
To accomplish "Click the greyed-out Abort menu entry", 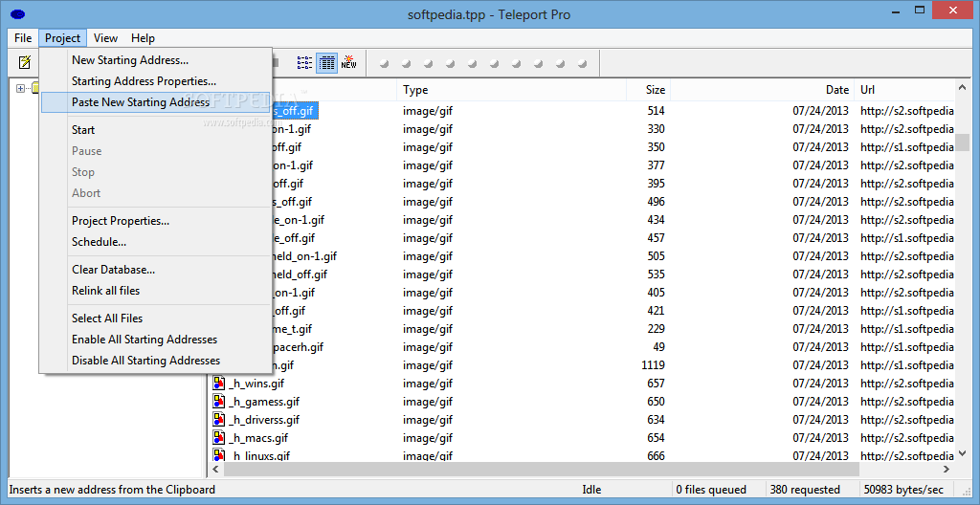I will pos(156,193).
